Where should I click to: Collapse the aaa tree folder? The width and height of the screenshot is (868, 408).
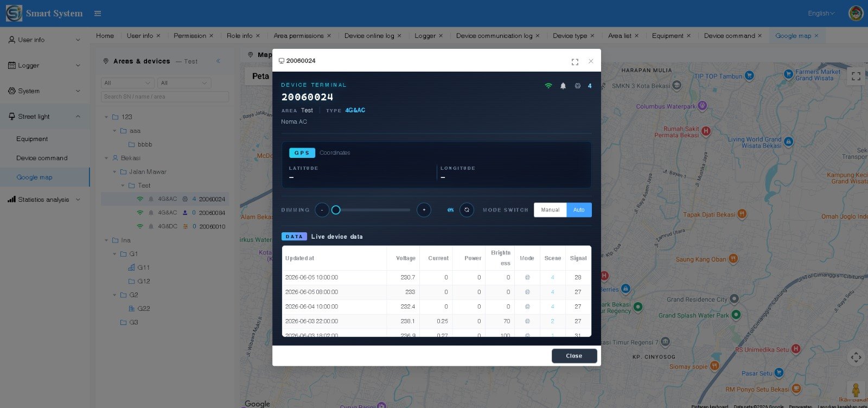coord(114,131)
